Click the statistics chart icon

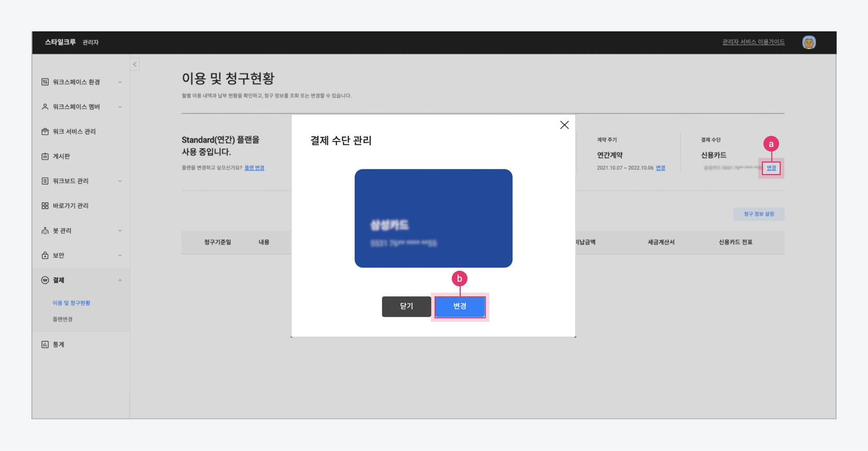coord(45,344)
